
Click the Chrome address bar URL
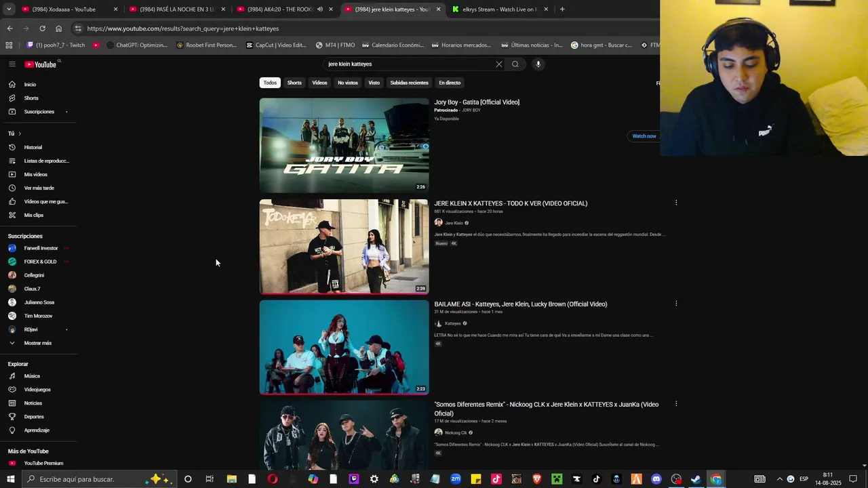183,28
